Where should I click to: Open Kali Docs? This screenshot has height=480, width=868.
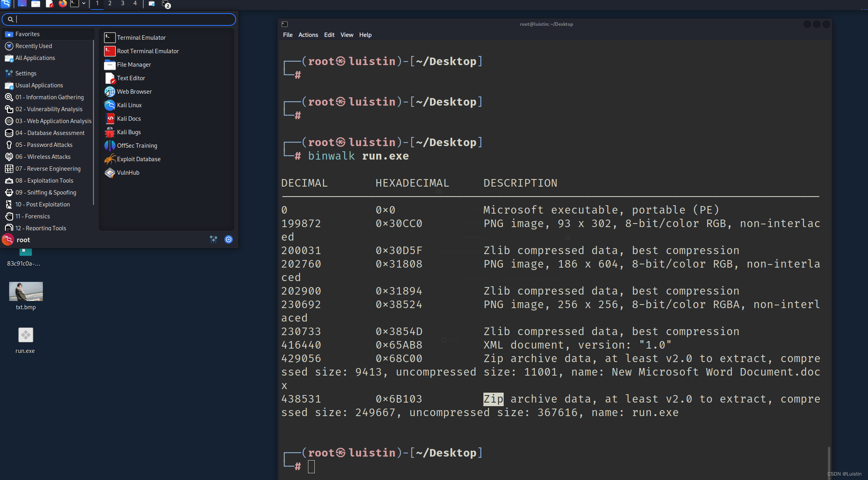click(x=129, y=118)
